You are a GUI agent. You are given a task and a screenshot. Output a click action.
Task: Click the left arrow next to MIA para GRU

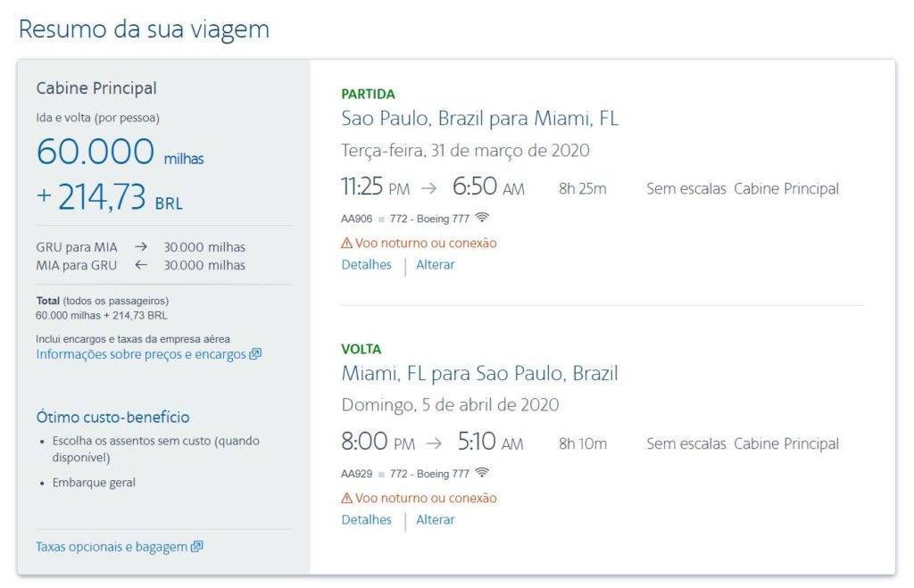[140, 265]
